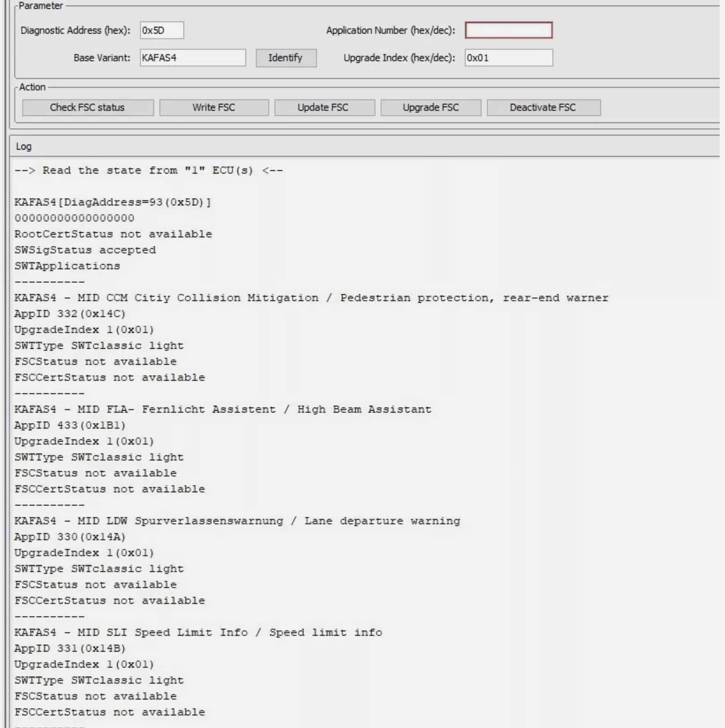Viewport: 725px width, 728px height.
Task: Click the Diagnostic Address hex input field
Action: 162,30
